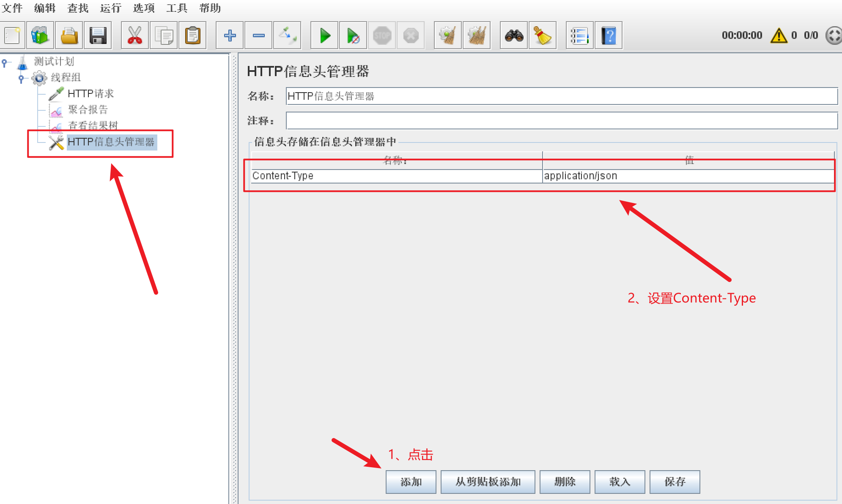The width and height of the screenshot is (842, 504).
Task: Open the 运行 menu
Action: (111, 8)
